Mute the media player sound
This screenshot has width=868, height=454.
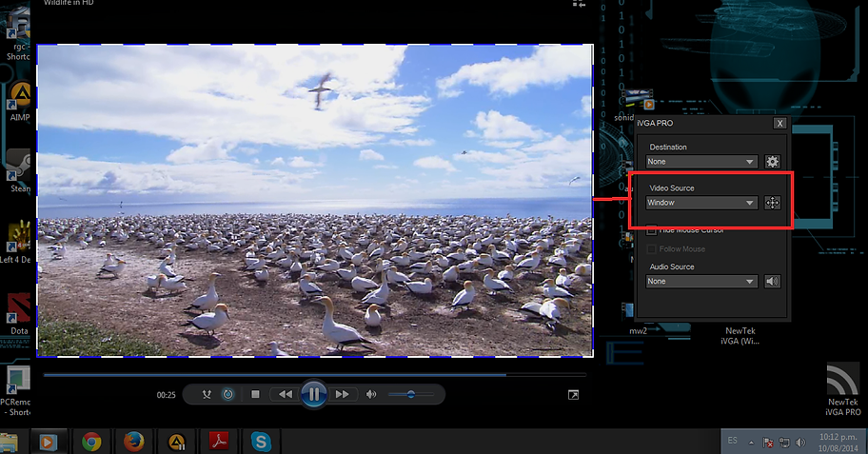371,395
